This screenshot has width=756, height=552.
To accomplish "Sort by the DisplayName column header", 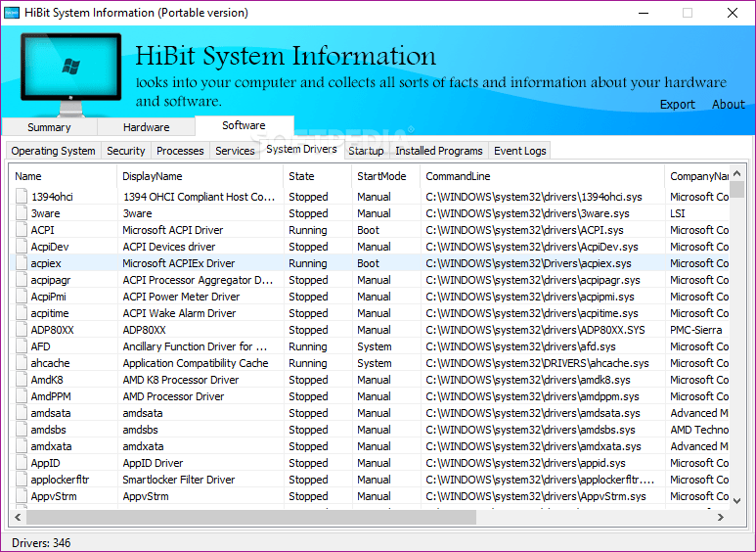I will pyautogui.click(x=200, y=176).
